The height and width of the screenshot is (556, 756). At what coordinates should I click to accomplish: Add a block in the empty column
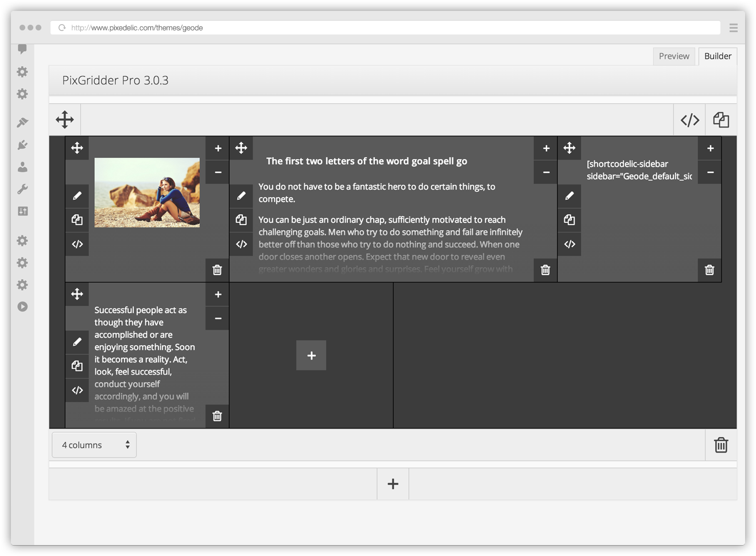[x=311, y=356]
